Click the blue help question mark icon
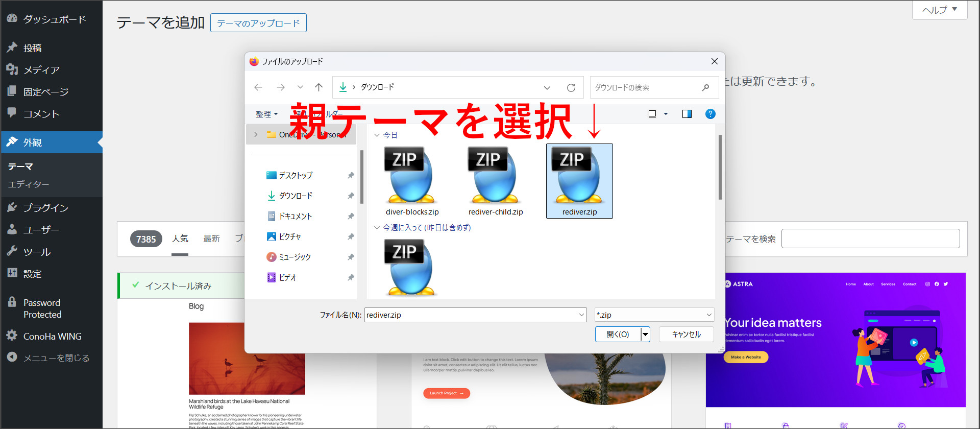The height and width of the screenshot is (429, 980). click(710, 114)
